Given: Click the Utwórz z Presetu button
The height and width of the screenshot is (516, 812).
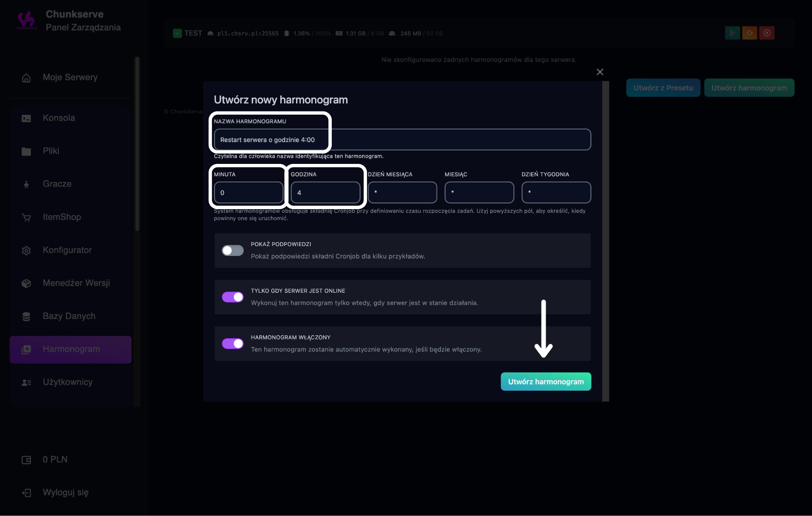Looking at the screenshot, I should [663, 88].
